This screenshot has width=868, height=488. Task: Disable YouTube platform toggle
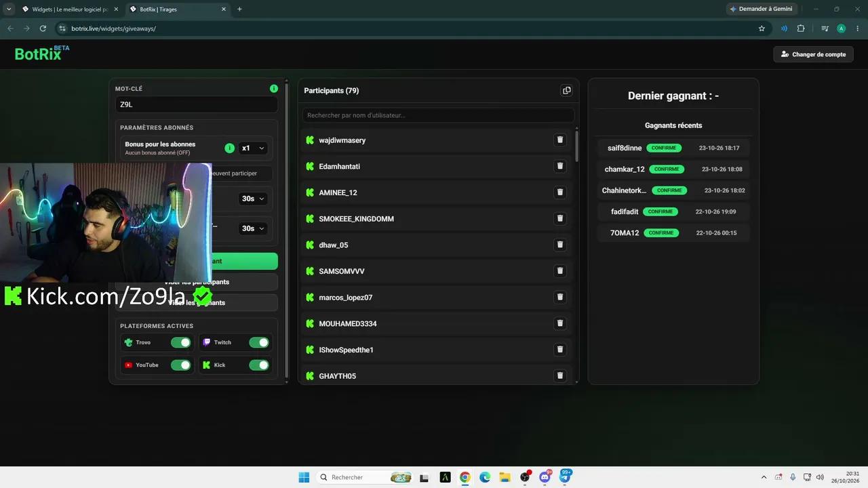(x=181, y=365)
